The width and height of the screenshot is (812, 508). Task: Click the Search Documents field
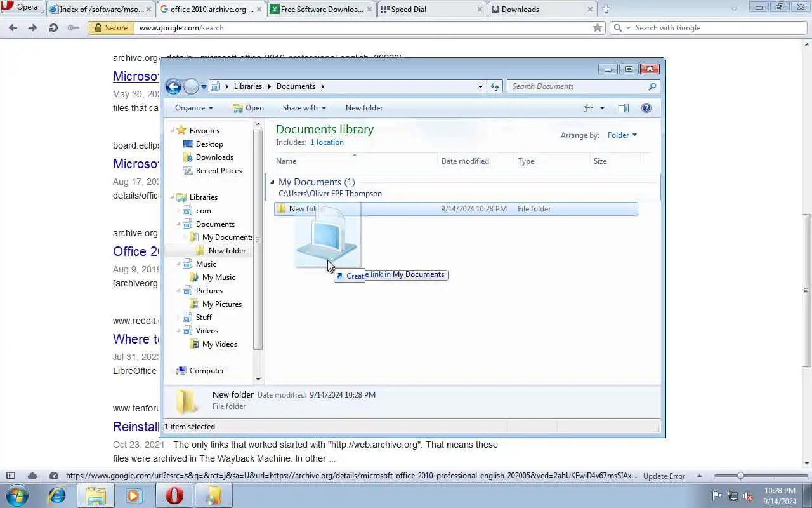pos(583,86)
